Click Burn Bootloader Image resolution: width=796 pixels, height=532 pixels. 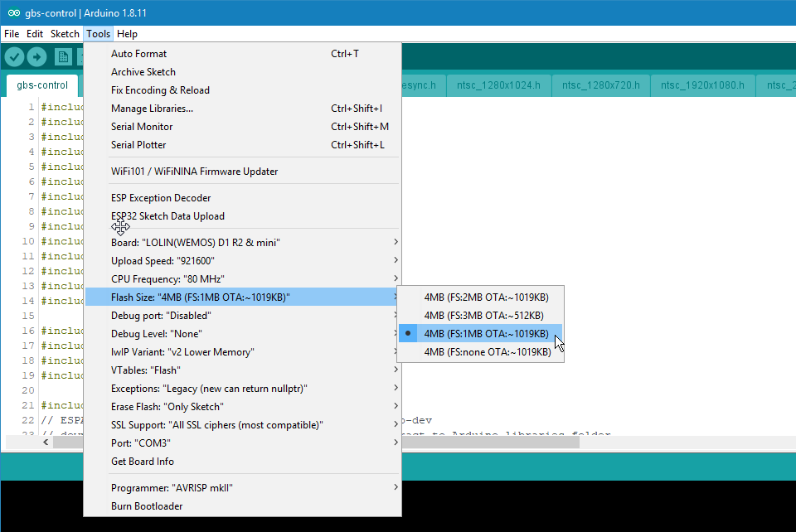pos(243,506)
